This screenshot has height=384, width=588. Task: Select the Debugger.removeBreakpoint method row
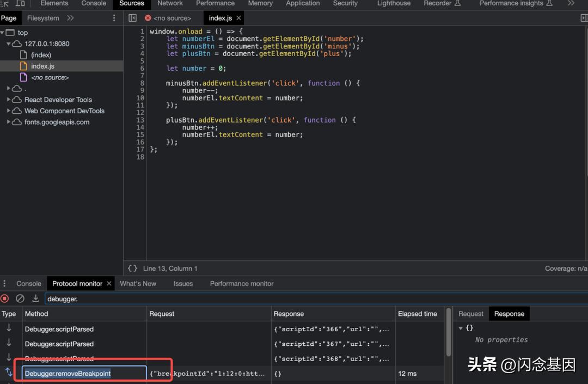click(68, 374)
